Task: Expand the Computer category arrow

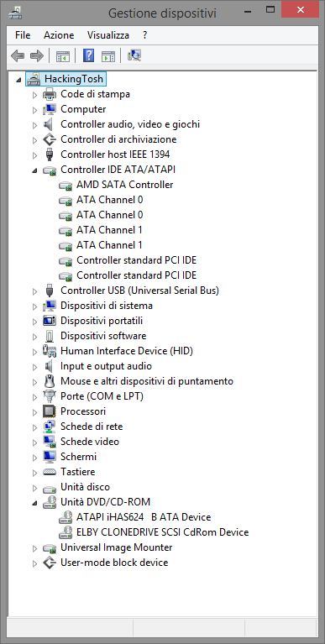Action: click(x=35, y=111)
